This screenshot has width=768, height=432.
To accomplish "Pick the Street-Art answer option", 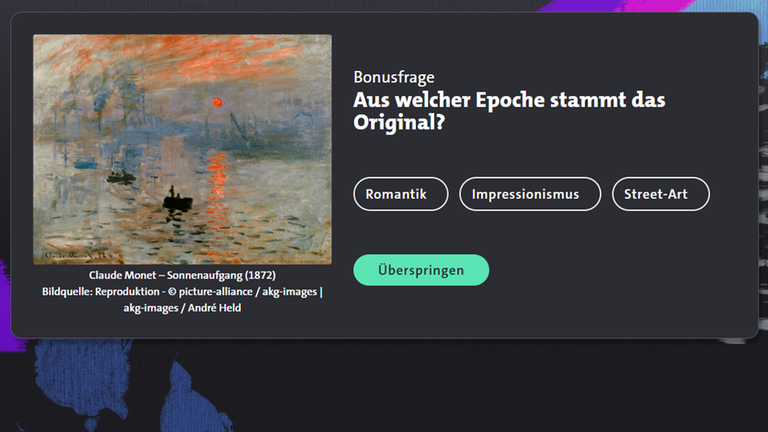I will click(x=660, y=194).
